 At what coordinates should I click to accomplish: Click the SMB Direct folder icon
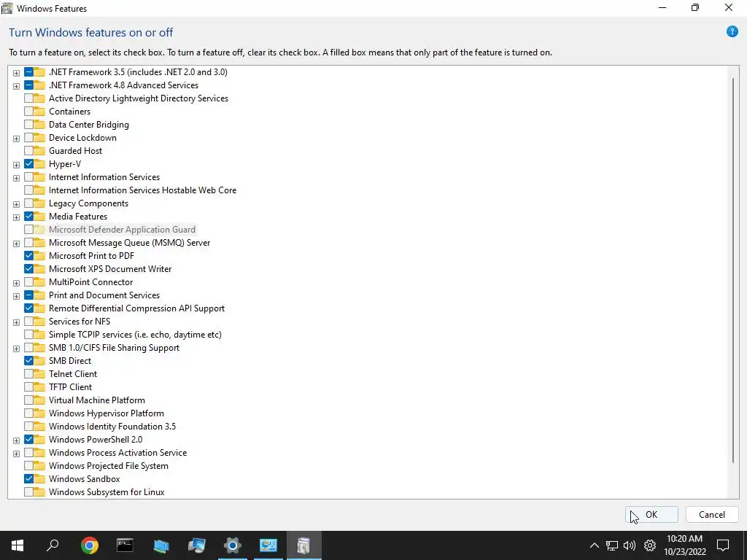point(39,361)
